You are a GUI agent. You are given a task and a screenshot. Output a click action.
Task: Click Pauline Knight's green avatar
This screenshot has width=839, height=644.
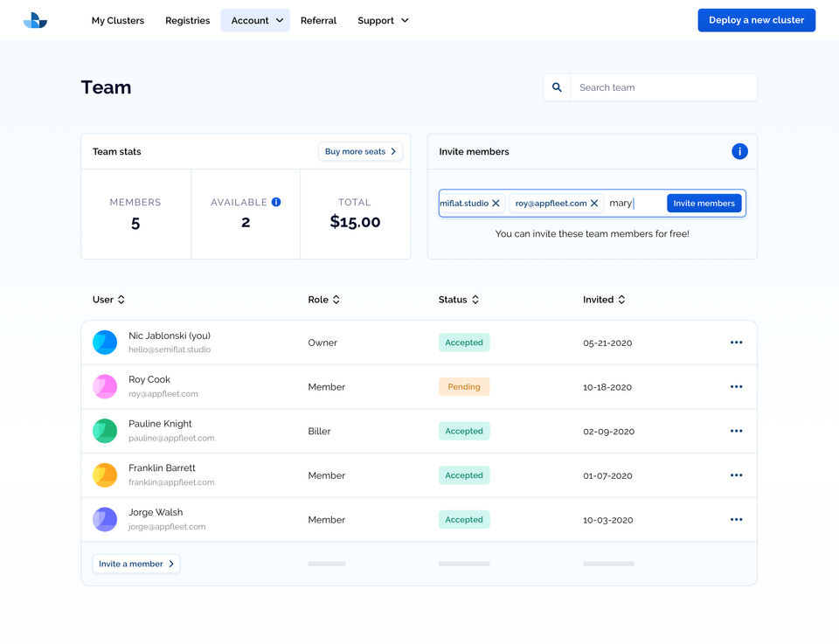click(x=105, y=431)
